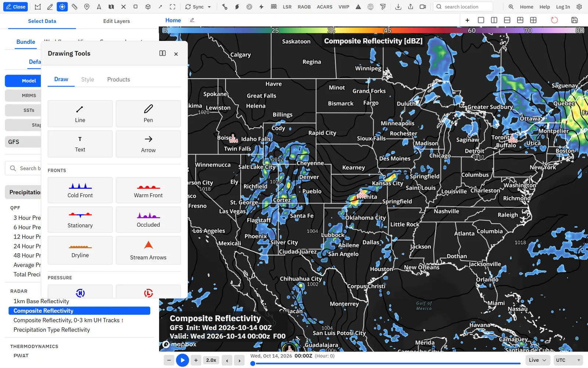Image resolution: width=588 pixels, height=368 pixels.
Task: Open the Edit Layers tab
Action: (116, 21)
